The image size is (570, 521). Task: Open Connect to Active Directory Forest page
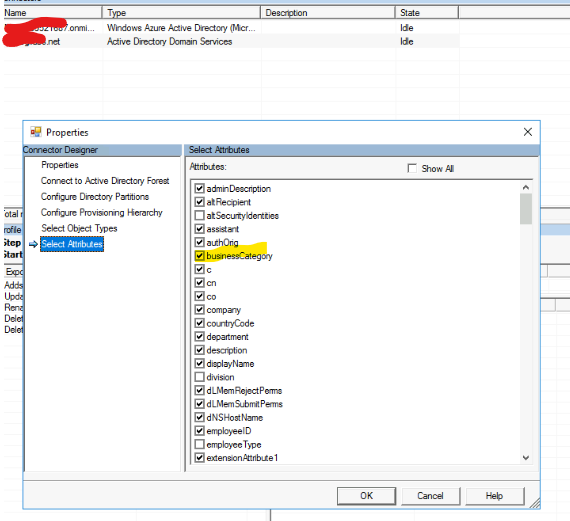(x=105, y=181)
